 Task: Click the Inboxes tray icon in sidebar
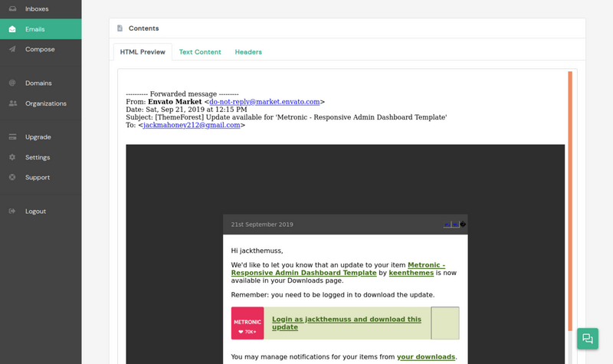pyautogui.click(x=12, y=8)
